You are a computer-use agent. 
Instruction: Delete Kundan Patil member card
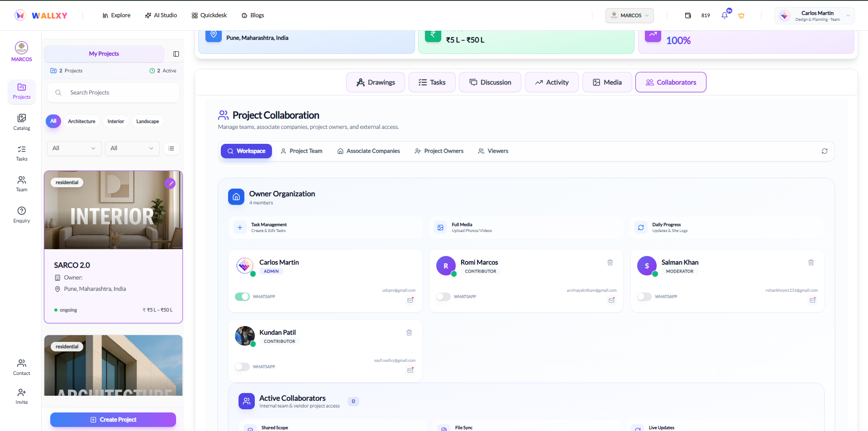[x=409, y=332]
